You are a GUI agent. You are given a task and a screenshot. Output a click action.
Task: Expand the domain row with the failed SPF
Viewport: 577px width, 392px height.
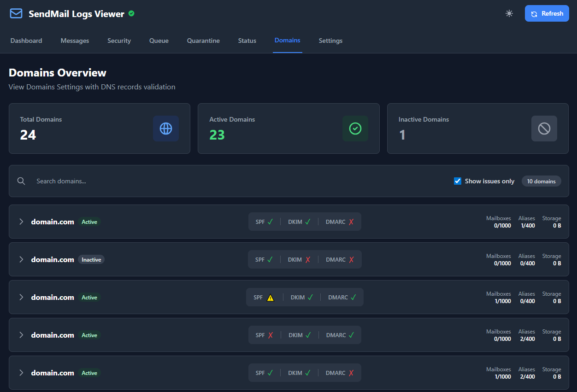[x=21, y=335]
